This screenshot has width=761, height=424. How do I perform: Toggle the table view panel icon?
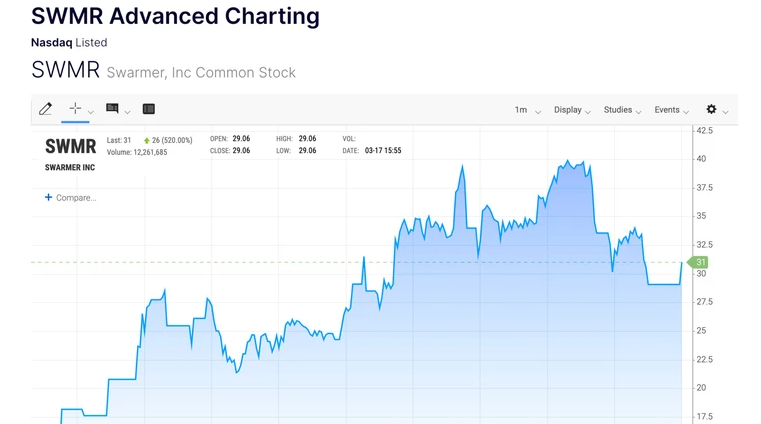tap(149, 109)
